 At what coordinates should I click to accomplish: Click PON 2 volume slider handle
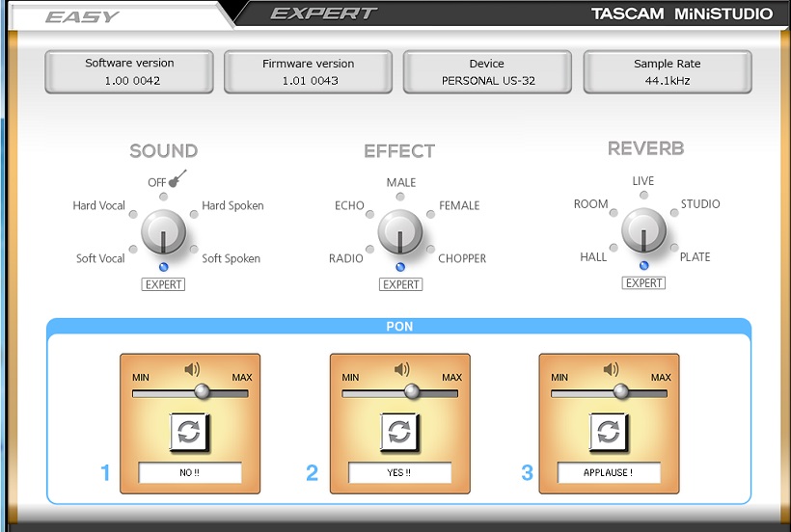point(412,391)
